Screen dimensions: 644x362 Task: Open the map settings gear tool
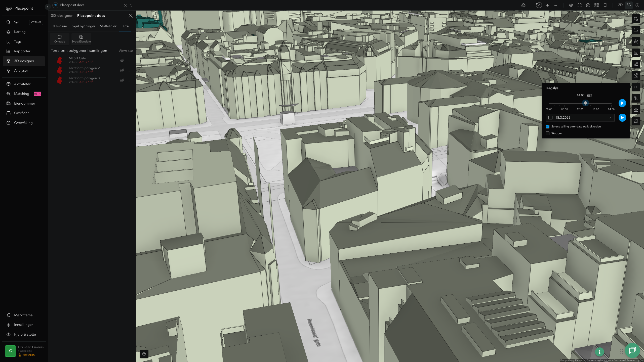[x=636, y=121]
